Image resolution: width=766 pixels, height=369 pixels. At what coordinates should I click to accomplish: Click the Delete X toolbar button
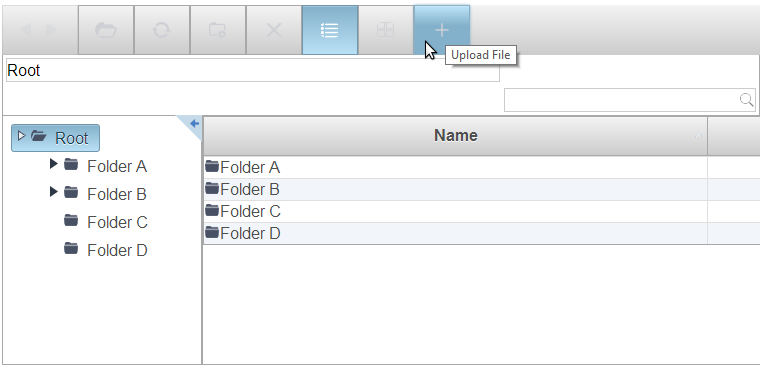pyautogui.click(x=274, y=30)
